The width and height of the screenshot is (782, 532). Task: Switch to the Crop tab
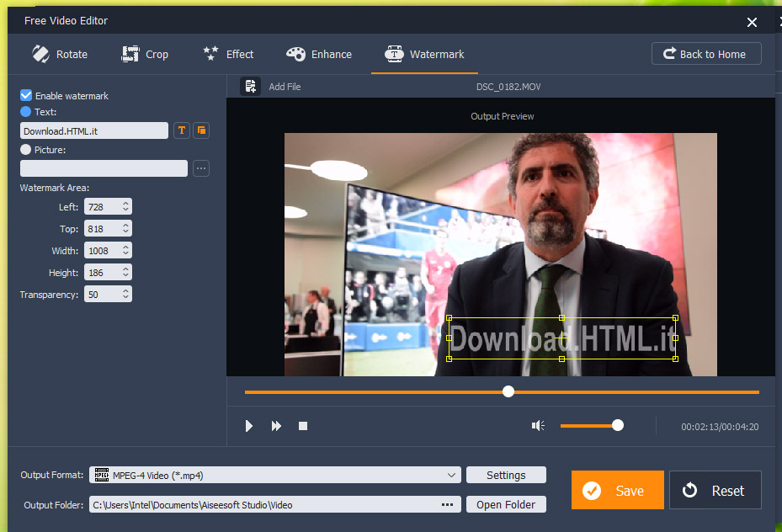(146, 54)
